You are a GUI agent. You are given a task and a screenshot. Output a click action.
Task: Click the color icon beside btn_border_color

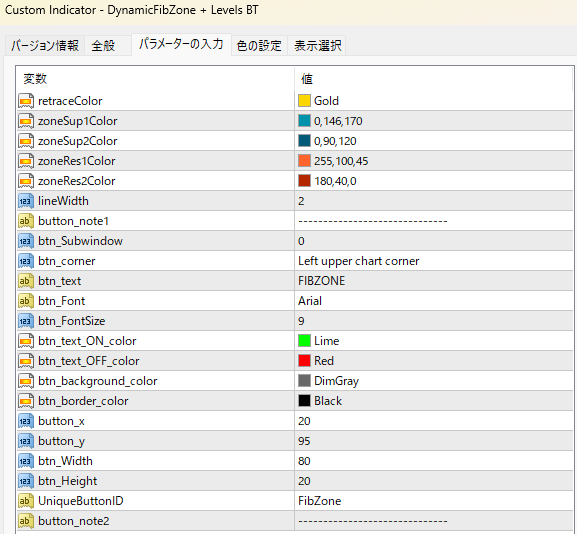click(x=26, y=401)
